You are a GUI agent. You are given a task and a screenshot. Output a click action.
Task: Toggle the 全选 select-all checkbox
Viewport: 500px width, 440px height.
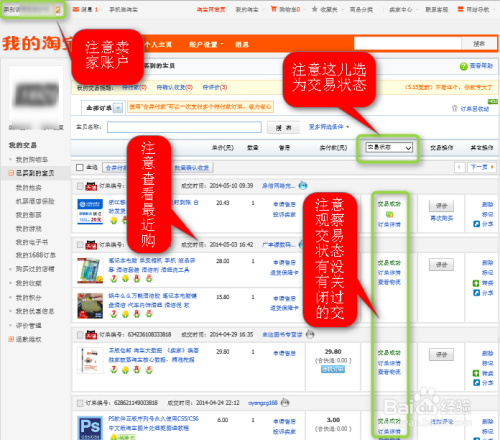click(x=80, y=167)
